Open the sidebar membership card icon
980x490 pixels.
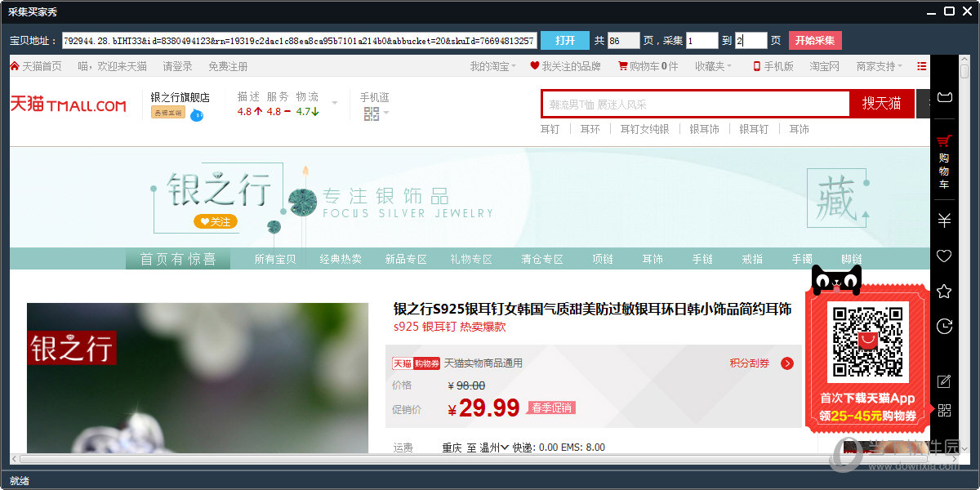pos(944,98)
